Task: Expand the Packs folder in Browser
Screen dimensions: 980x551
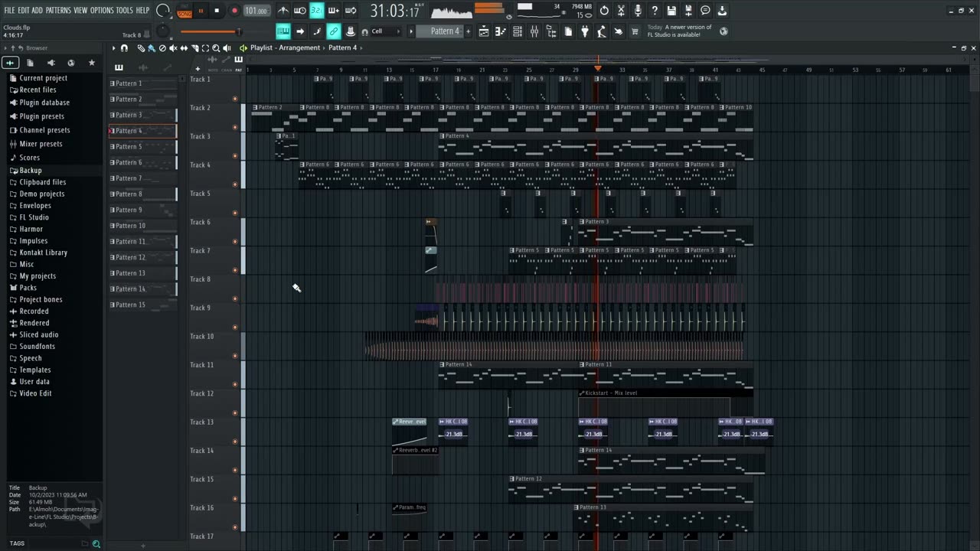Action: [x=28, y=288]
